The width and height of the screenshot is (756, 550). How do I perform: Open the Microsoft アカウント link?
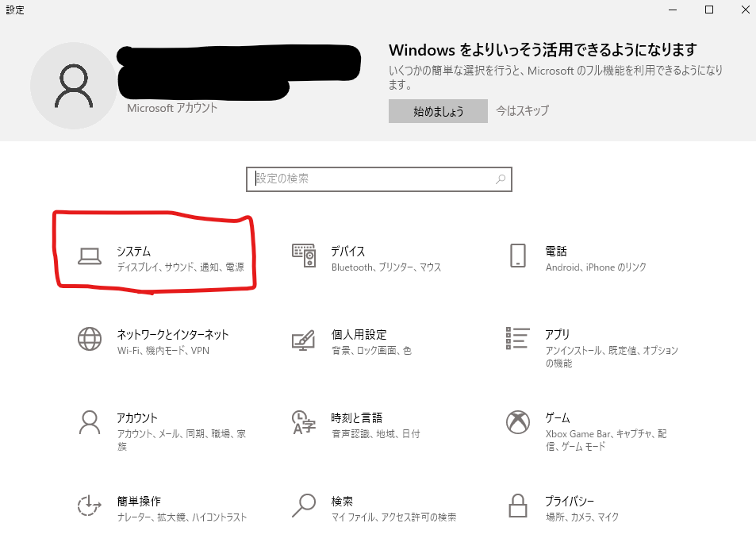point(172,108)
